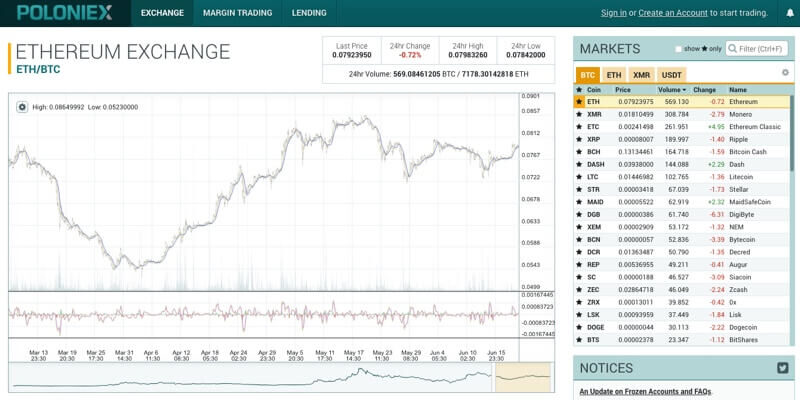Star the XEM market row
This screenshot has height=400, width=800.
pyautogui.click(x=579, y=227)
